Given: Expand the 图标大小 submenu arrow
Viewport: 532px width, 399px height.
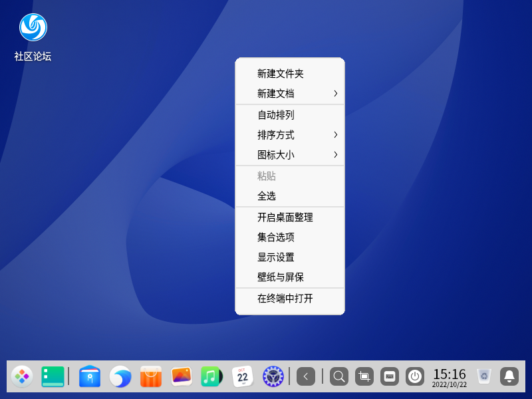Looking at the screenshot, I should 336,155.
